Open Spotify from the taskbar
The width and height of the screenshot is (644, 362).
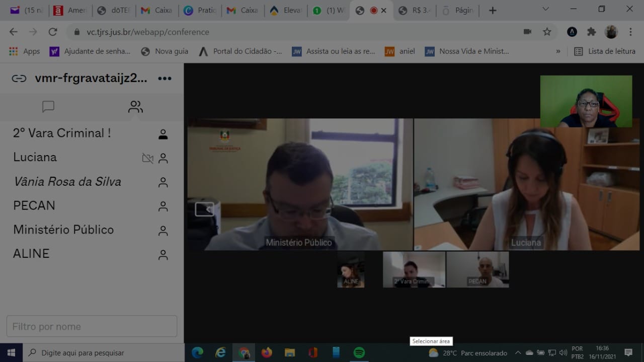(359, 352)
